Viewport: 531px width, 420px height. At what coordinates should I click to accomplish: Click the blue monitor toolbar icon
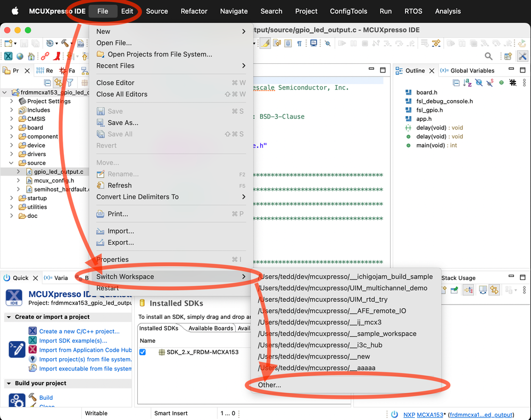[x=314, y=43]
